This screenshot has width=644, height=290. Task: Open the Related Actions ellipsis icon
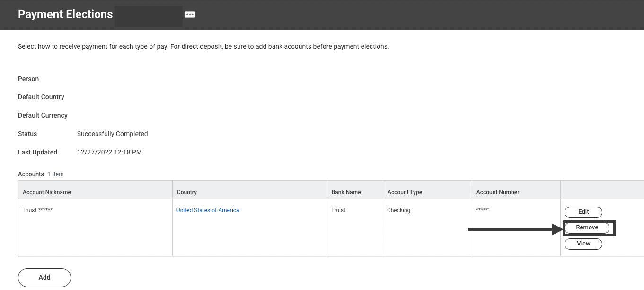click(x=190, y=14)
